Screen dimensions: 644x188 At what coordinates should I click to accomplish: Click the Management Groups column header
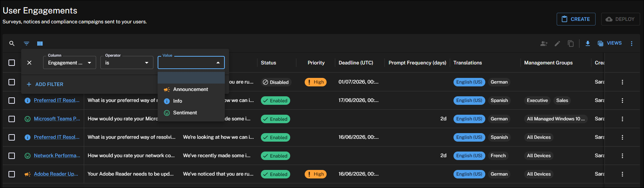coord(549,63)
